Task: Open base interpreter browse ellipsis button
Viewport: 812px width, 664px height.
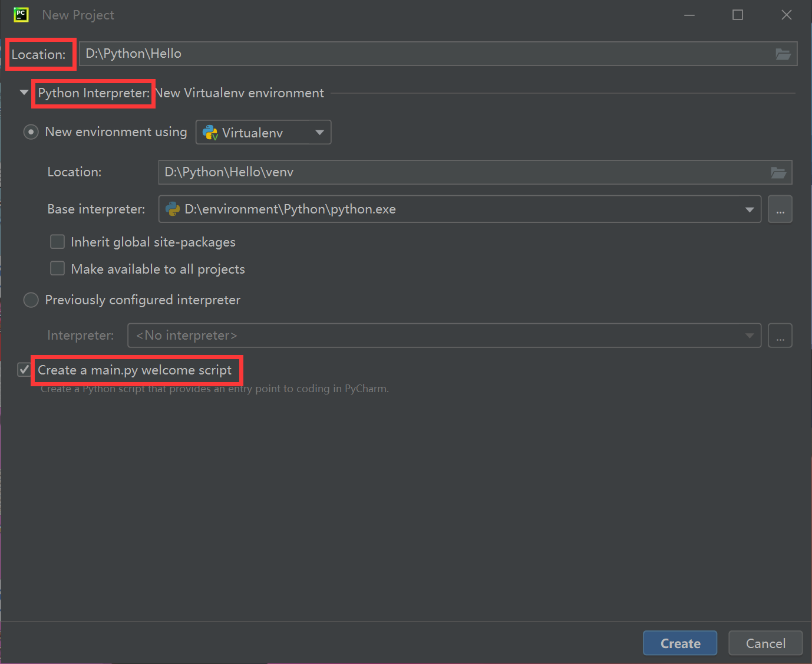Action: (x=780, y=209)
